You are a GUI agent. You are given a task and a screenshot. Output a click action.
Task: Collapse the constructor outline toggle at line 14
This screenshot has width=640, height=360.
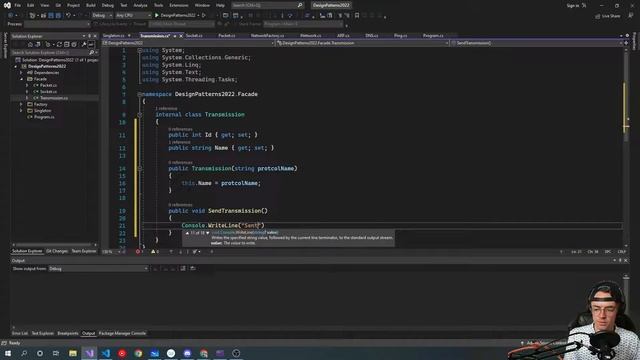(x=140, y=168)
